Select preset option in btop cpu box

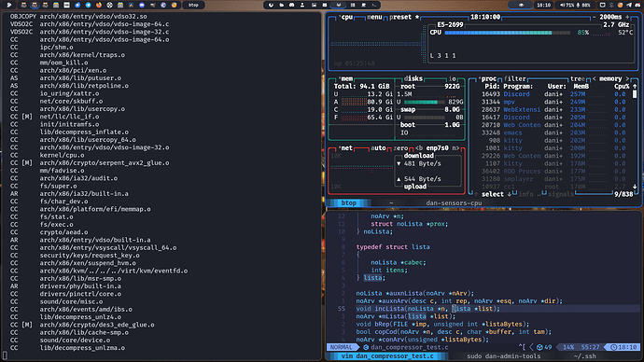tap(400, 17)
